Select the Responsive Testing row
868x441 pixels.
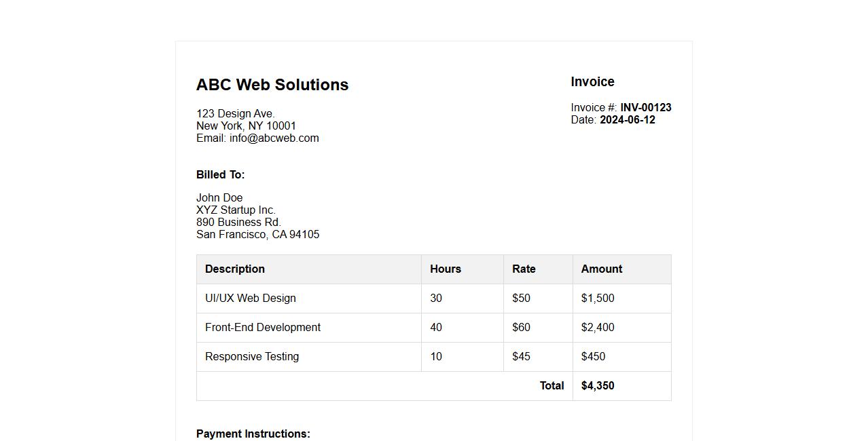(252, 357)
